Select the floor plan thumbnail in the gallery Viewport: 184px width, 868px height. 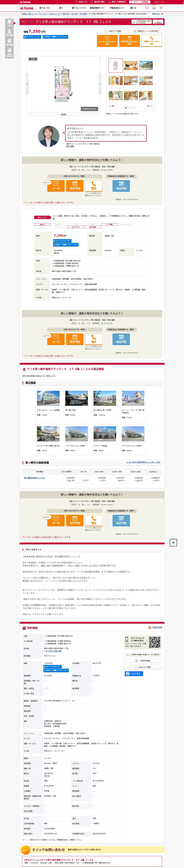click(116, 65)
